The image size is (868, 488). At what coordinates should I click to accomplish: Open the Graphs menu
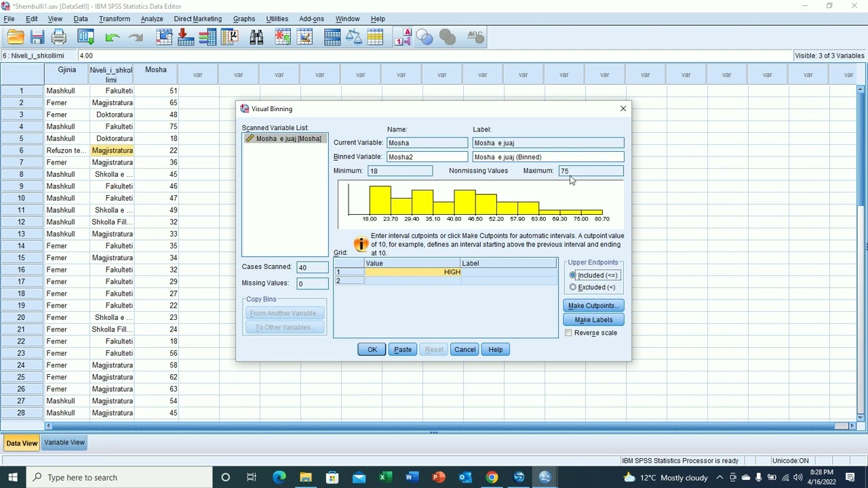click(x=244, y=19)
